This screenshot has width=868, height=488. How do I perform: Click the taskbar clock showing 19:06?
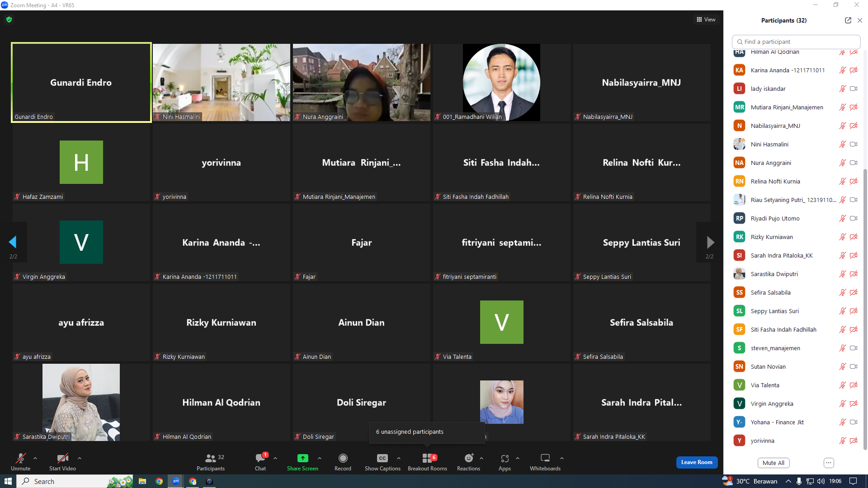pos(835,481)
